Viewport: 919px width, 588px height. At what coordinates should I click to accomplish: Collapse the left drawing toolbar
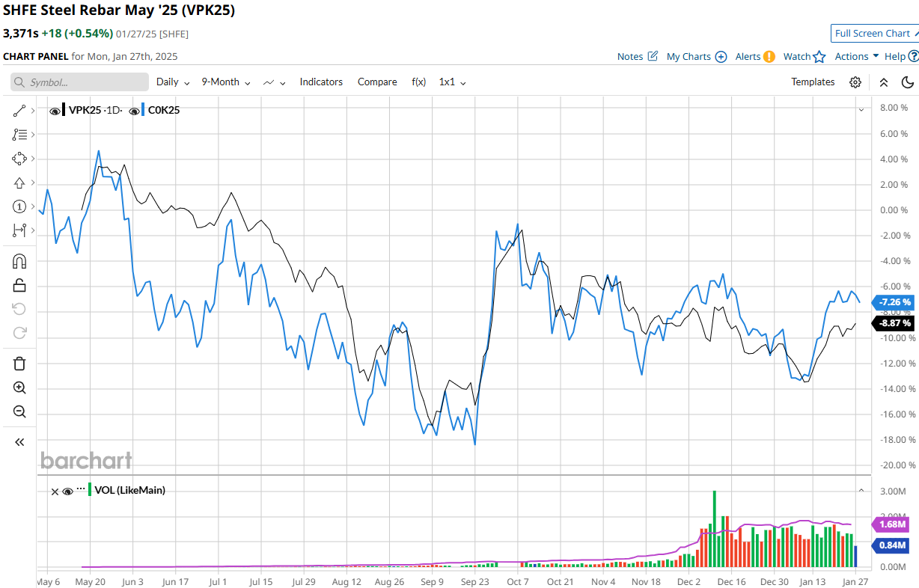click(x=19, y=442)
